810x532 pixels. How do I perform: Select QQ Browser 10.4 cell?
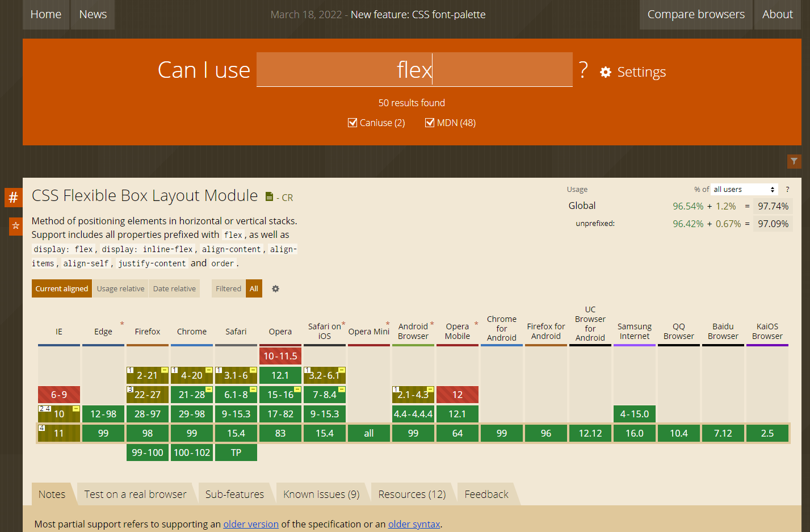679,433
